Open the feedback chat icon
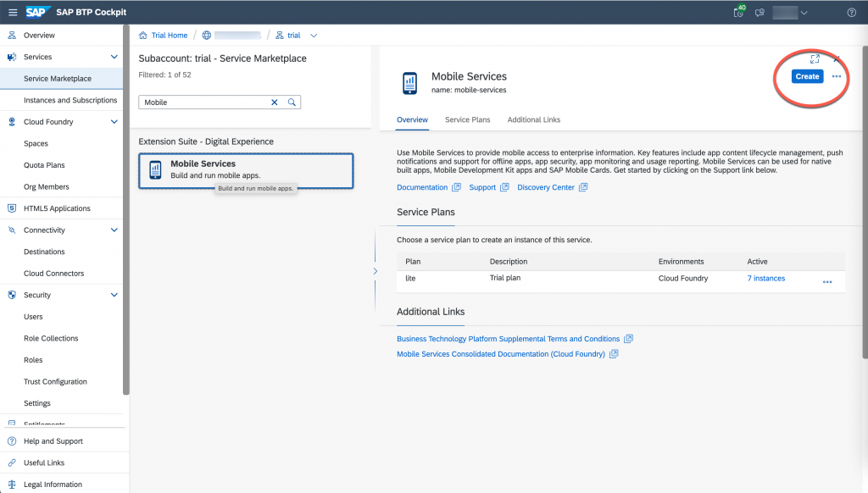 (760, 12)
